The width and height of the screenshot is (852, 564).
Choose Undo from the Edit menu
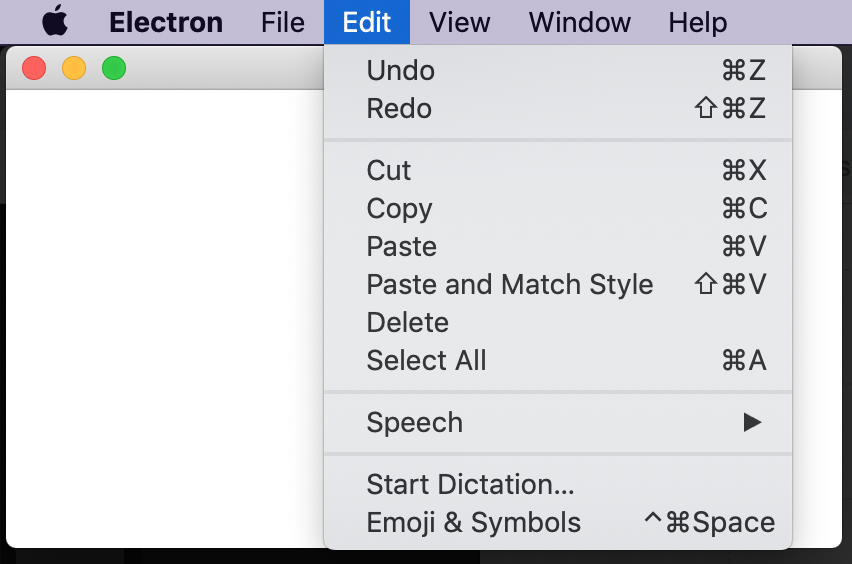point(558,70)
